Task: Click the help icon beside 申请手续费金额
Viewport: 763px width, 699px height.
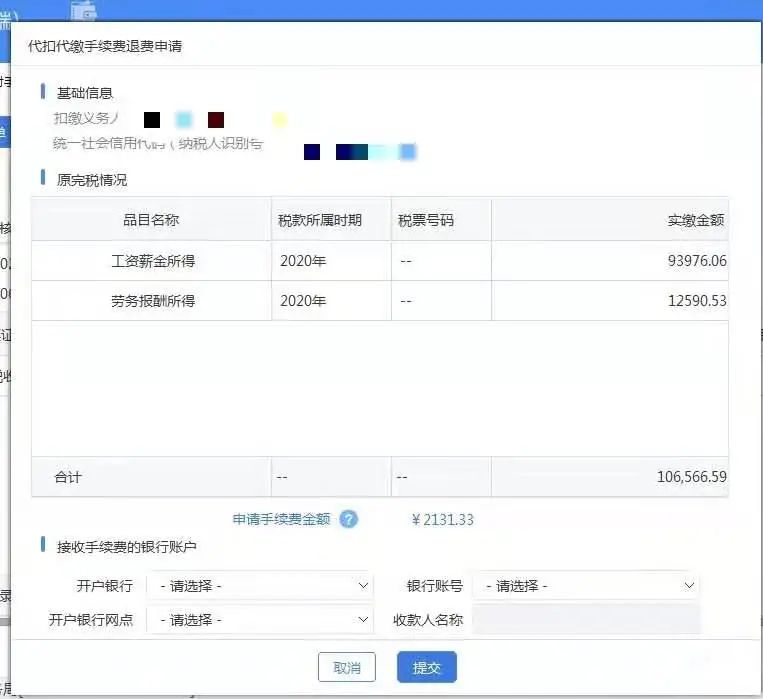Action: (x=348, y=519)
